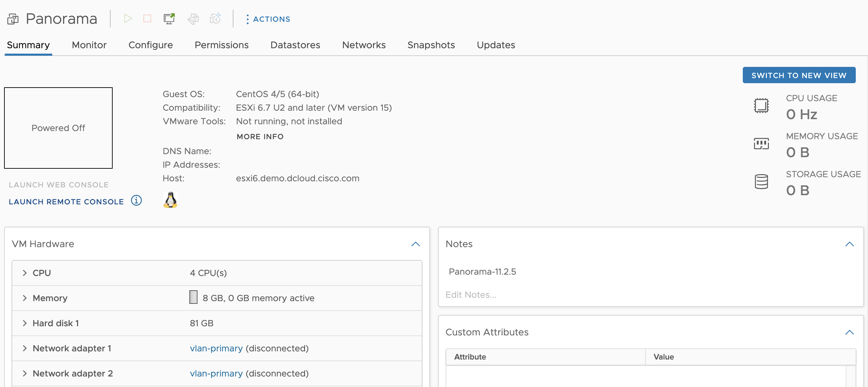Viewport: 868px width, 387px height.
Task: Collapse the VM Hardware panel
Action: (415, 244)
